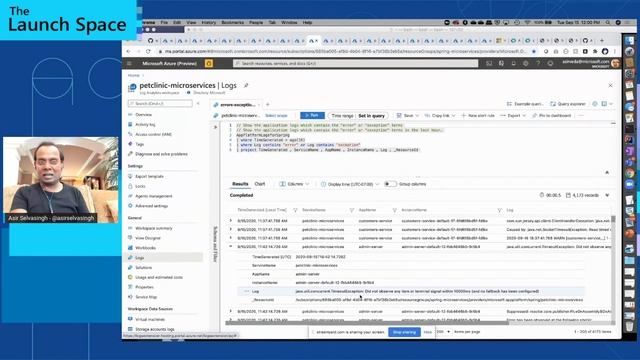The width and height of the screenshot is (640, 360).
Task: Open the Save dropdown
Action: point(408,116)
